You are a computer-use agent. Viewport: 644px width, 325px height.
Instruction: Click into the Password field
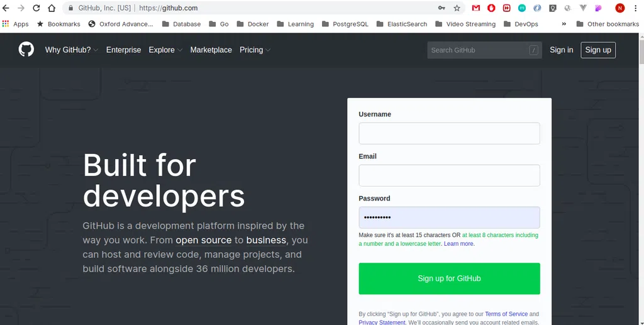(x=449, y=218)
